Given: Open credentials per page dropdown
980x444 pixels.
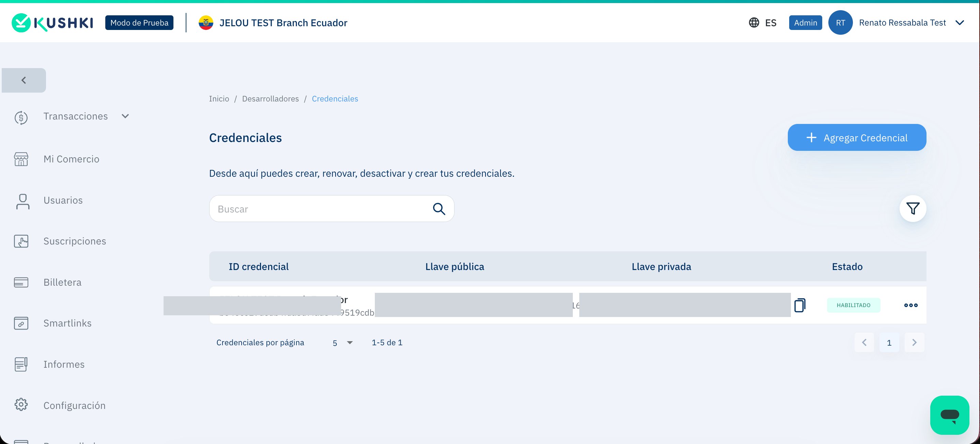Looking at the screenshot, I should (x=342, y=343).
